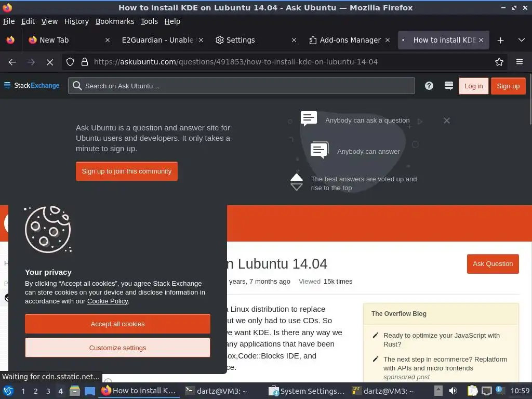
Task: Close the Settings tab
Action: click(294, 40)
